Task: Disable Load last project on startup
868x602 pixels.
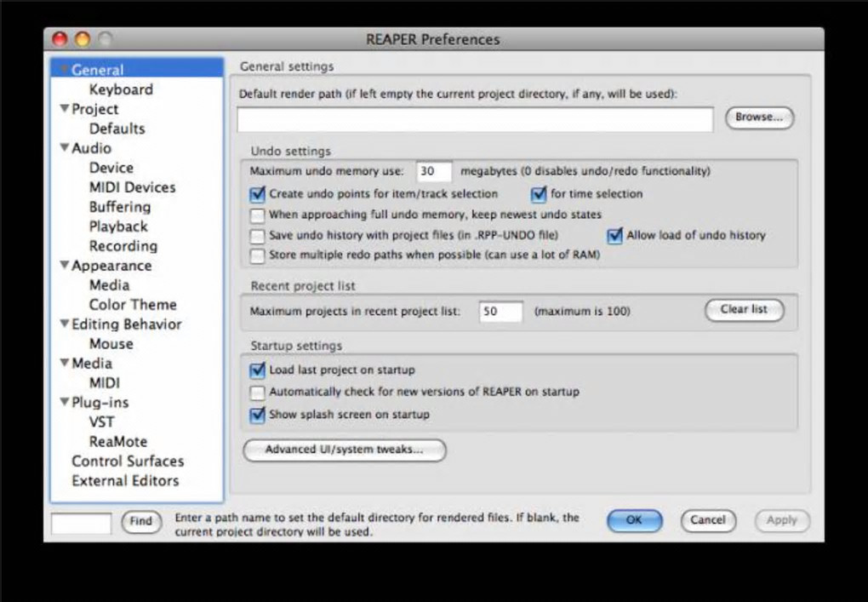Action: (x=257, y=370)
